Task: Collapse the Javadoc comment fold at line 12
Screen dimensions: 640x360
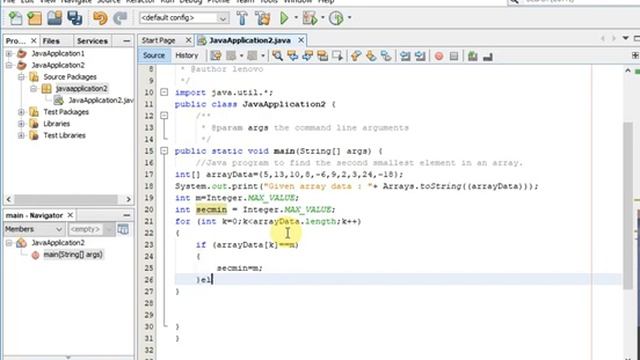Action: tap(164, 116)
